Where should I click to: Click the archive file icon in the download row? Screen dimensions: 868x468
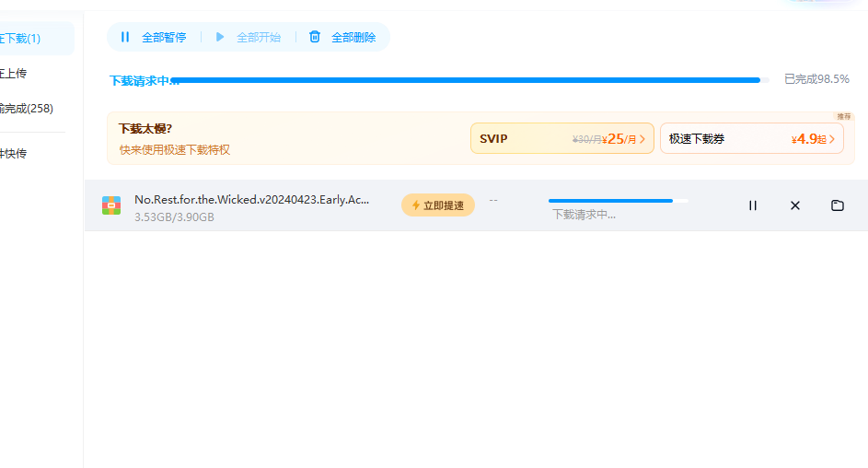(111, 205)
